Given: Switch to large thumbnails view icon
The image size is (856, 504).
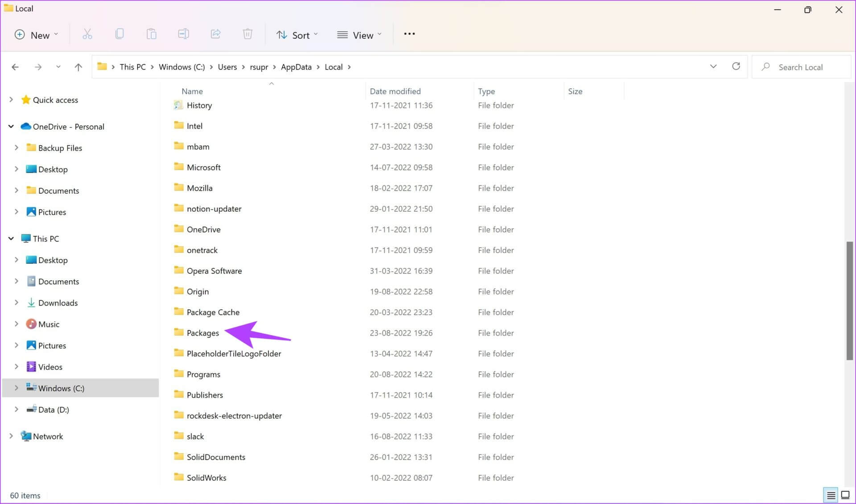Looking at the screenshot, I should (x=845, y=495).
